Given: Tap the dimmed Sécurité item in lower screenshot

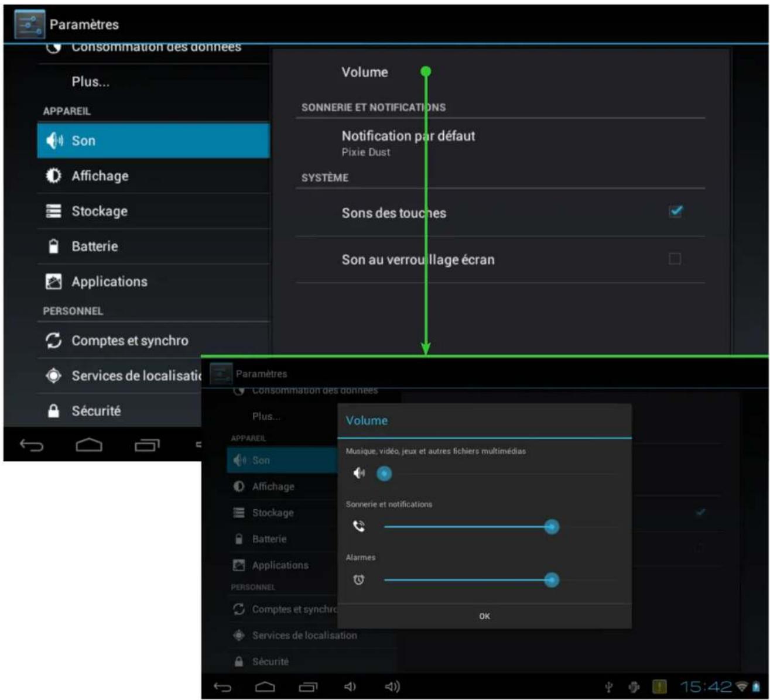Looking at the screenshot, I should pos(312,661).
